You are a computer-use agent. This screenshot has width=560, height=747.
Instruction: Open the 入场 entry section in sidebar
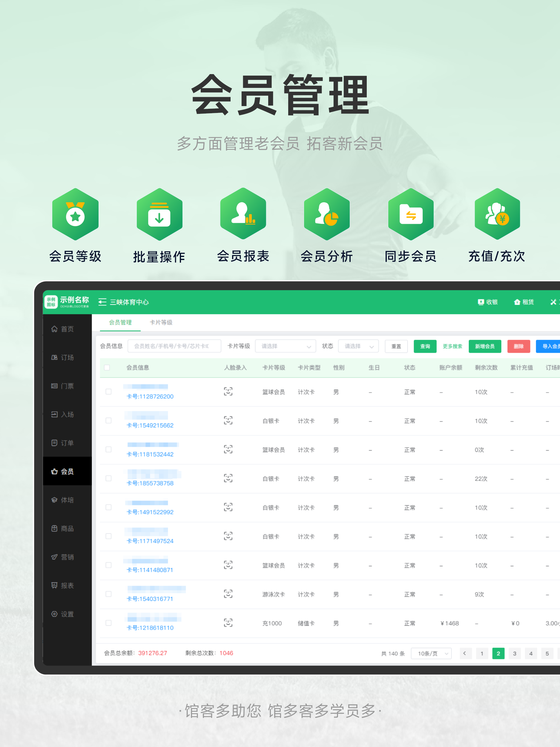[67, 414]
